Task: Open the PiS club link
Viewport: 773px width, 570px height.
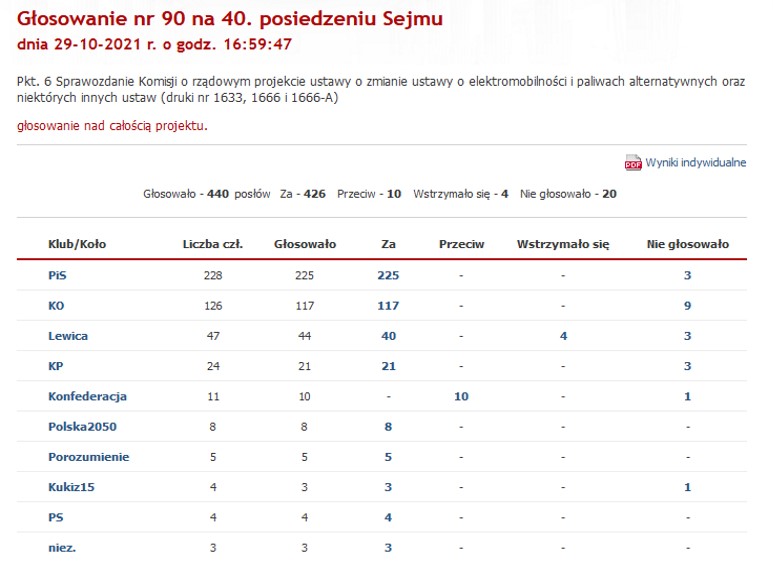Action: point(57,276)
